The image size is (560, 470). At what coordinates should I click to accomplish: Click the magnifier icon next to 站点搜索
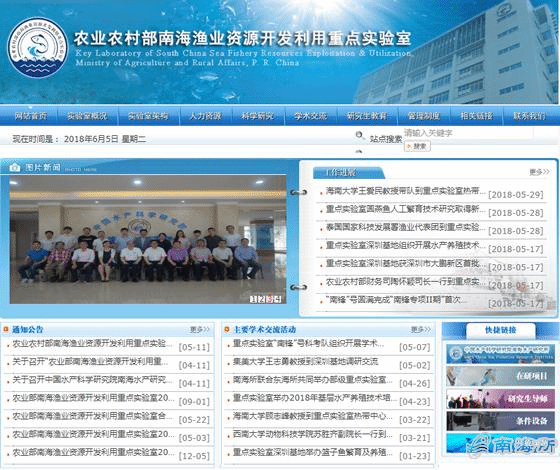click(359, 135)
